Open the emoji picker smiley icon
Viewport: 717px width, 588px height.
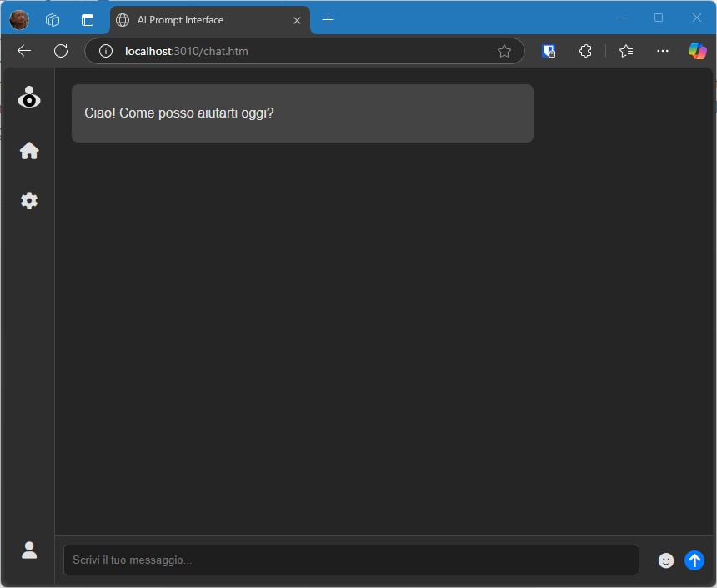(665, 560)
